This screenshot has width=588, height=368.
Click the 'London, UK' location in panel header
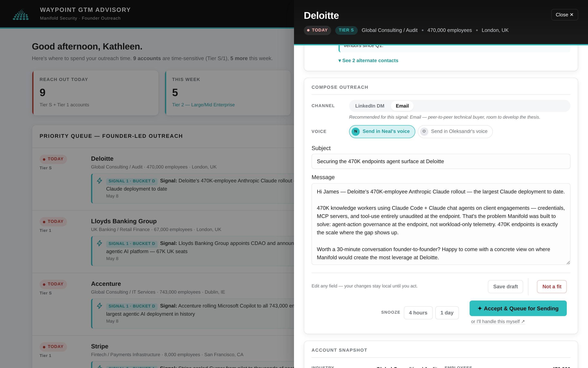(495, 30)
